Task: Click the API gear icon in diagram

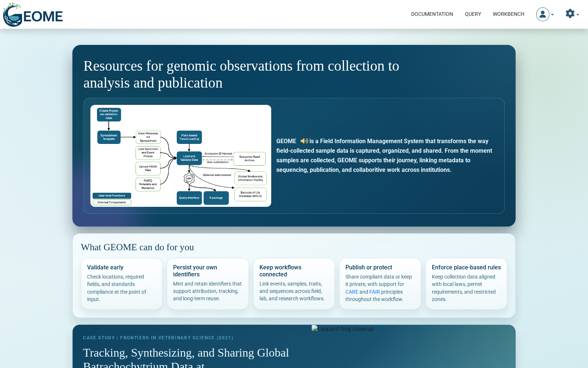Action: (x=189, y=178)
